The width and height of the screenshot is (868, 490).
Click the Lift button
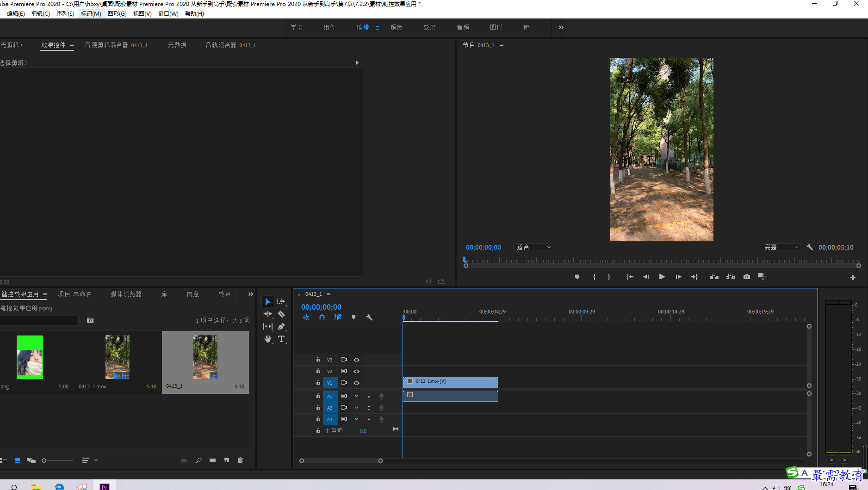pyautogui.click(x=714, y=277)
